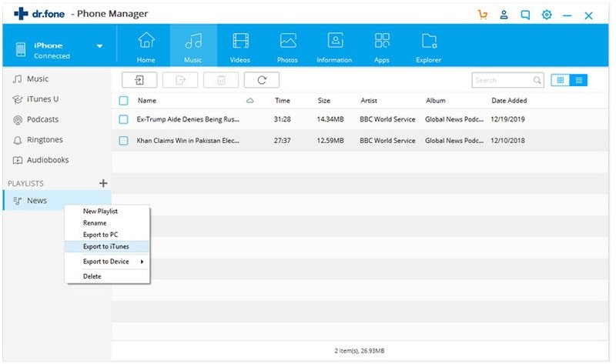Click the cloud column header icon
The height and width of the screenshot is (364, 616).
click(x=249, y=101)
